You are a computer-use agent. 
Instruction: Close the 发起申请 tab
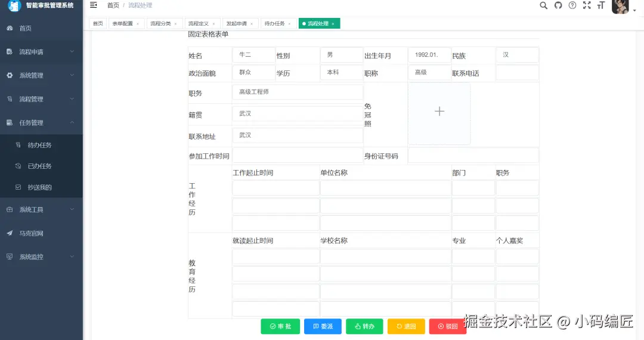252,24
